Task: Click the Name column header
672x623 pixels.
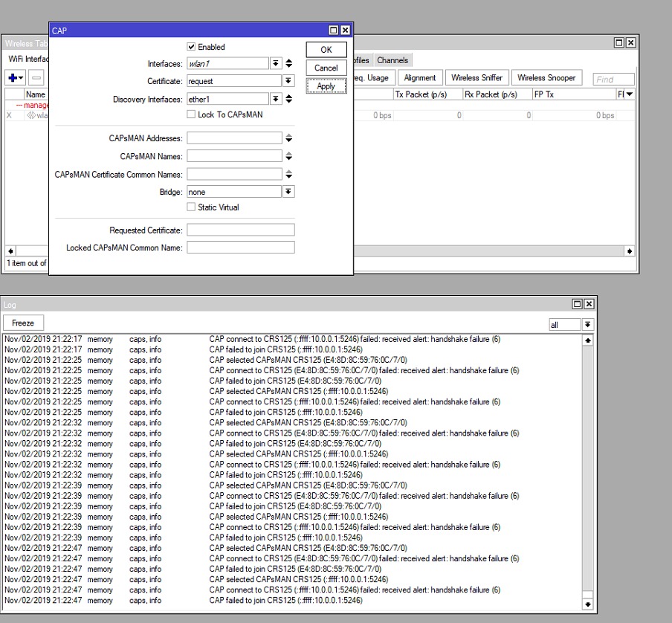Action: [x=36, y=94]
